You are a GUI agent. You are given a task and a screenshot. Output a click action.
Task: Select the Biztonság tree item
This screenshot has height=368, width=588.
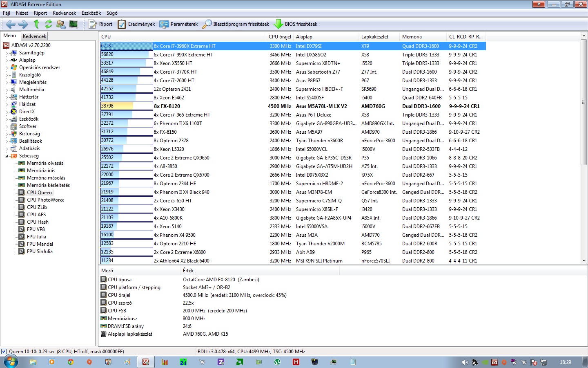(x=29, y=134)
